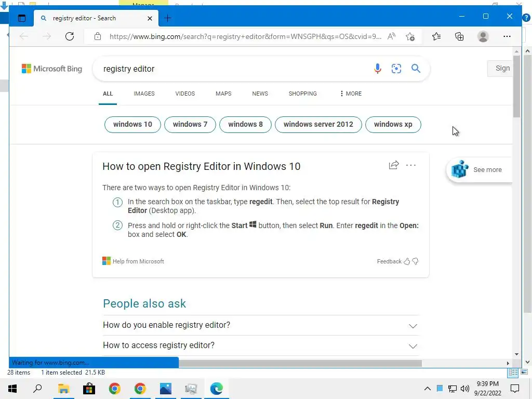This screenshot has height=399, width=532.
Task: Switch Explorer to details view
Action: click(x=513, y=373)
